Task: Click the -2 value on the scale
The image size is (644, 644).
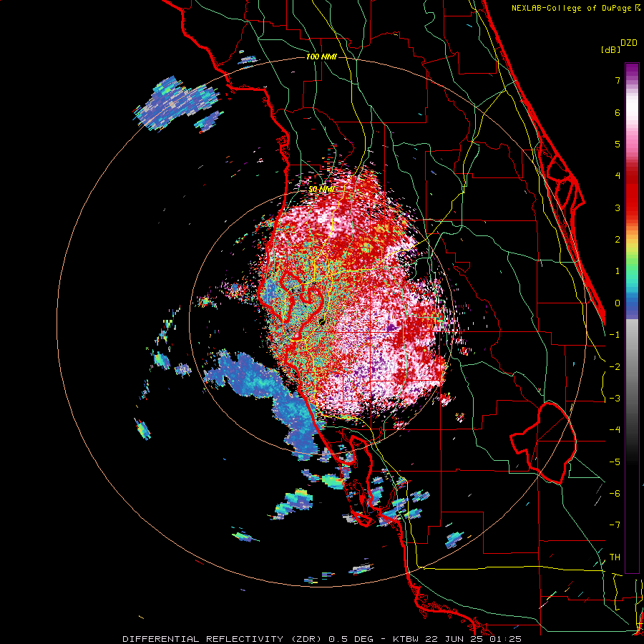Action: point(615,367)
